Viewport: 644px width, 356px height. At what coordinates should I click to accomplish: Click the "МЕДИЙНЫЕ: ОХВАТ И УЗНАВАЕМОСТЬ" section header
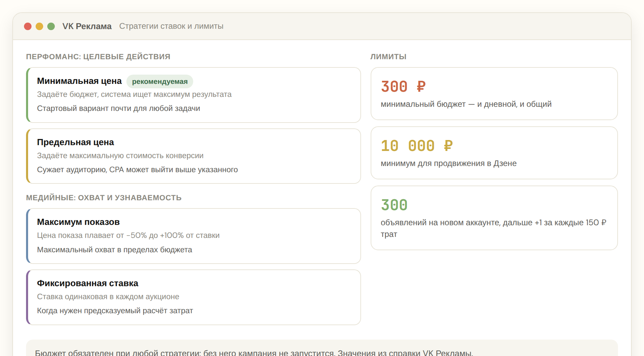[x=104, y=198]
